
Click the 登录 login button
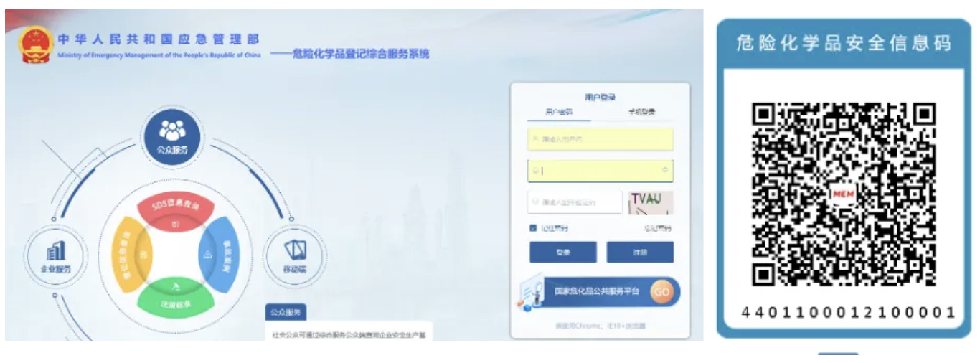point(563,253)
